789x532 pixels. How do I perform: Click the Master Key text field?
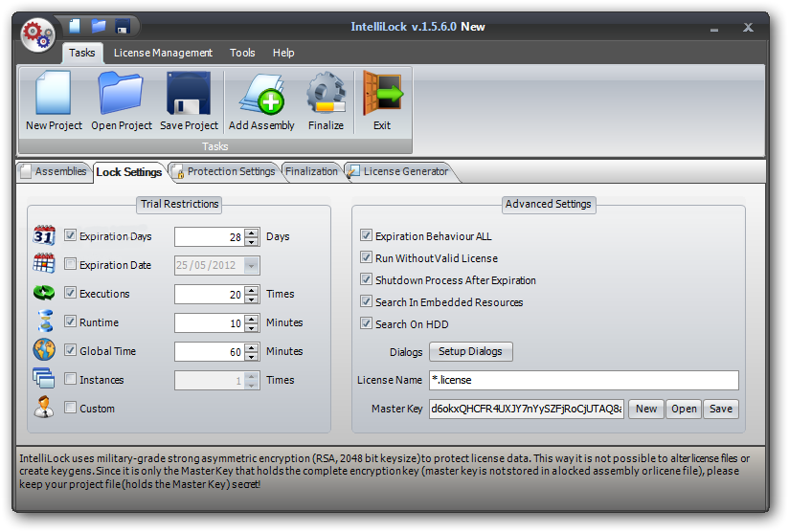tap(527, 409)
